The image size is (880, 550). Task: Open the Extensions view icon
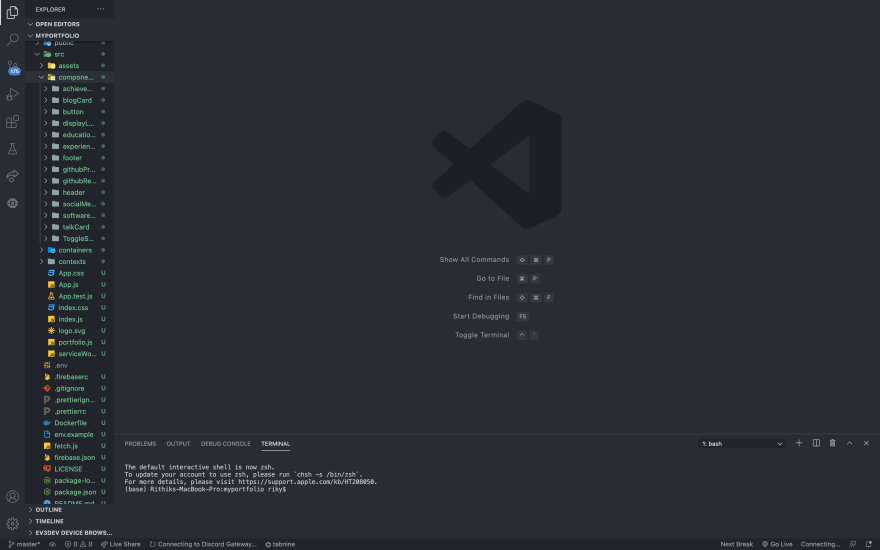click(x=12, y=121)
